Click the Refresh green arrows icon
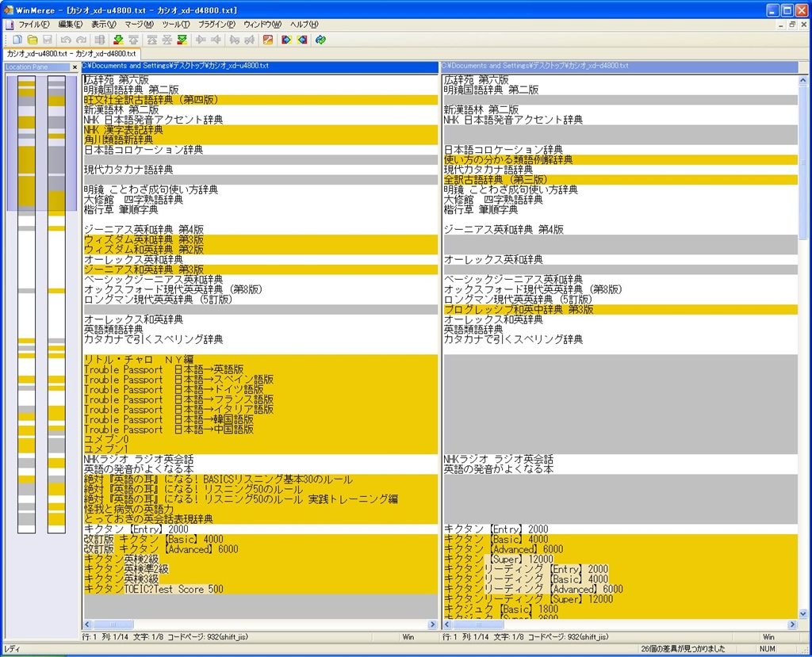This screenshot has width=812, height=657. pos(320,40)
